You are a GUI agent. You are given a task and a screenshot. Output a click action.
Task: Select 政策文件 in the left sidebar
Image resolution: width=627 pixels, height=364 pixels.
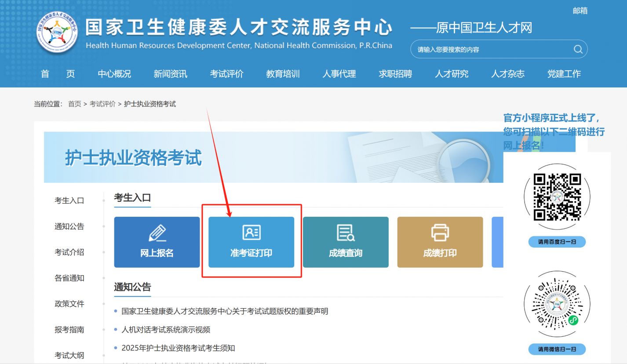69,304
